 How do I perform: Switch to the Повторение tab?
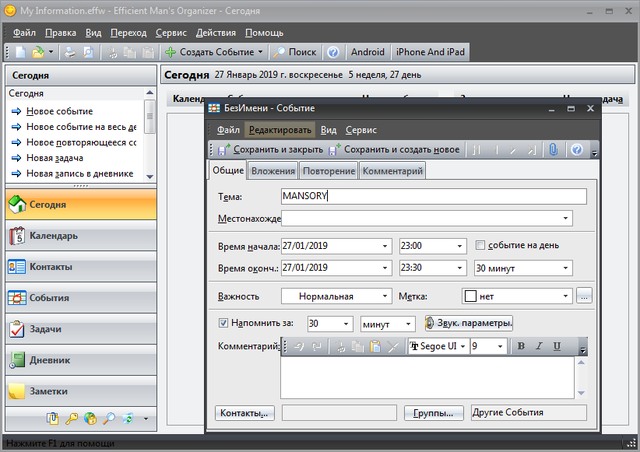click(328, 171)
